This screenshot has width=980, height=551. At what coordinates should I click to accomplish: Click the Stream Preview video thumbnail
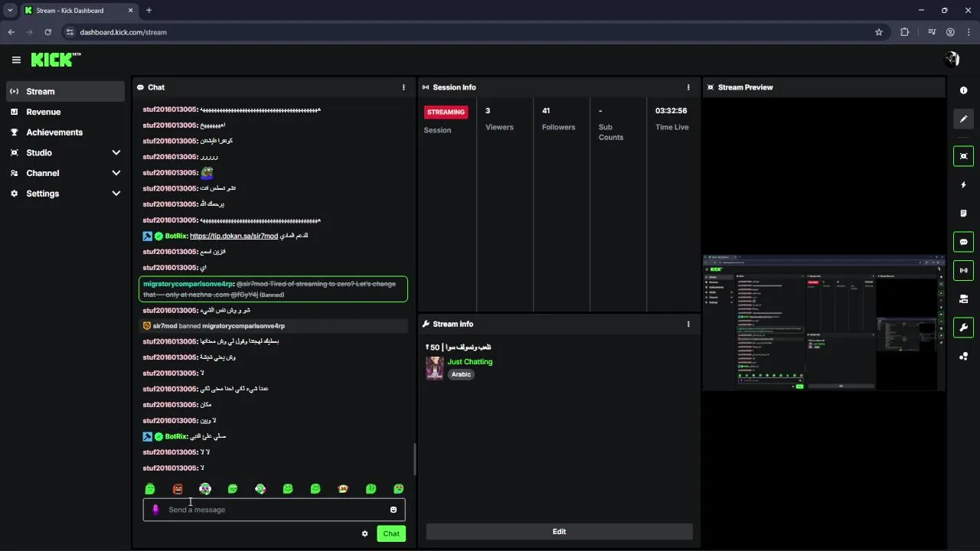pyautogui.click(x=824, y=323)
